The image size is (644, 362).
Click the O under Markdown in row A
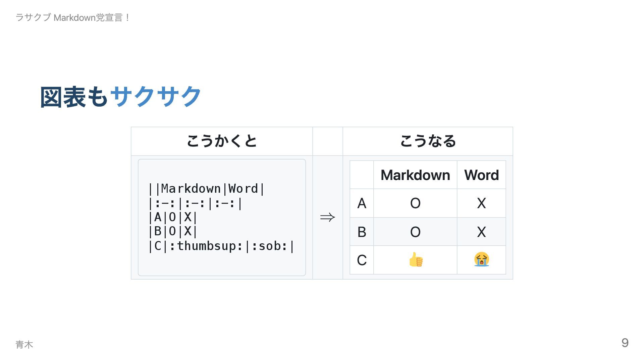[415, 203]
